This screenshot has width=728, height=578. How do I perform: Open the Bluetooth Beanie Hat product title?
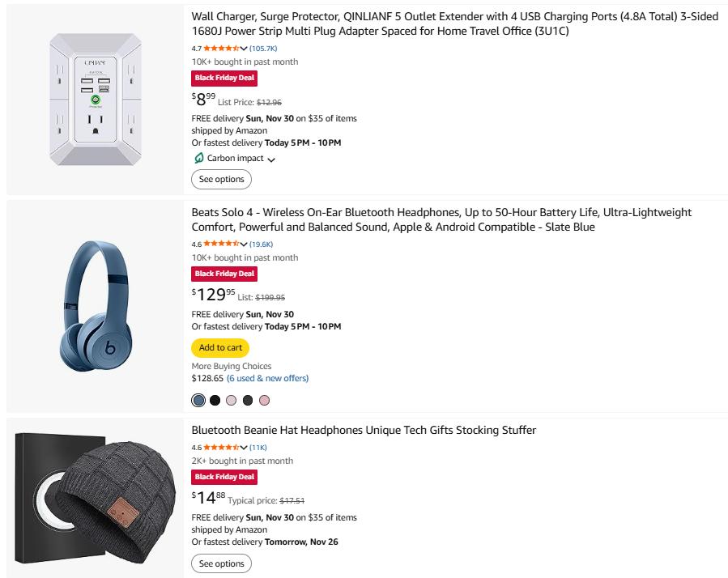pos(362,431)
